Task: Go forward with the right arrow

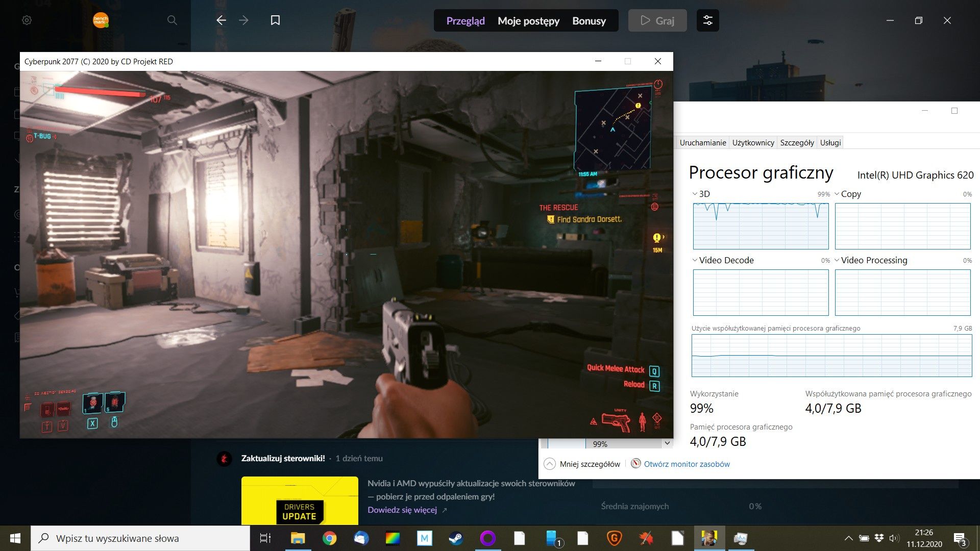Action: click(244, 20)
